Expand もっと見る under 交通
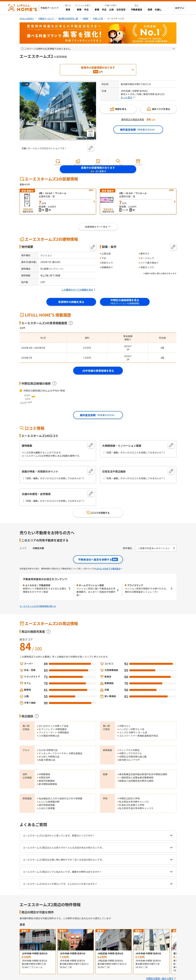The image size is (196, 980). (128, 97)
